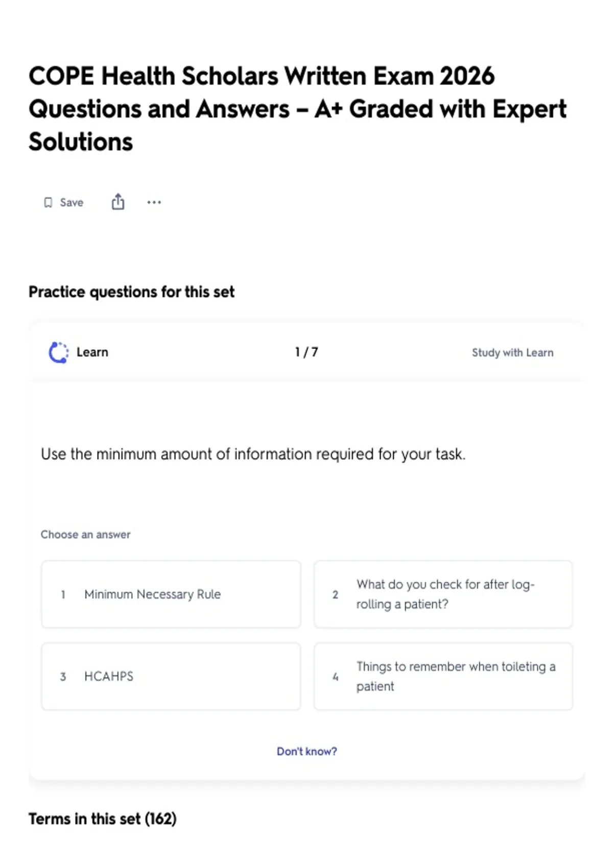Select answer Minimum Necessary Rule
The width and height of the screenshot is (613, 868).
171,594
